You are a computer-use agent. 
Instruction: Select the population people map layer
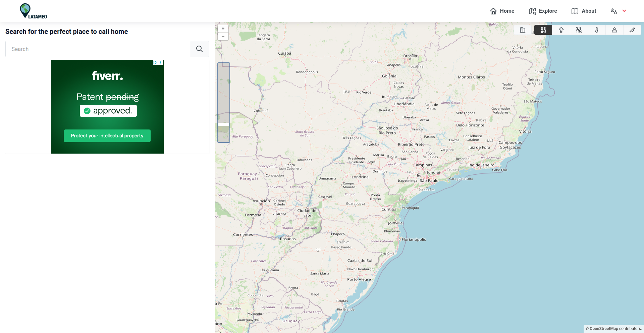(x=543, y=30)
